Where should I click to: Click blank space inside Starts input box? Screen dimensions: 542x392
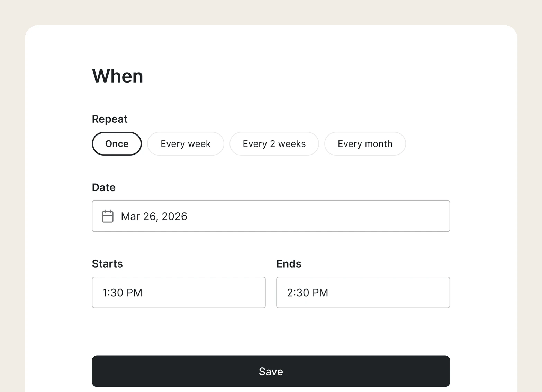[204, 292]
